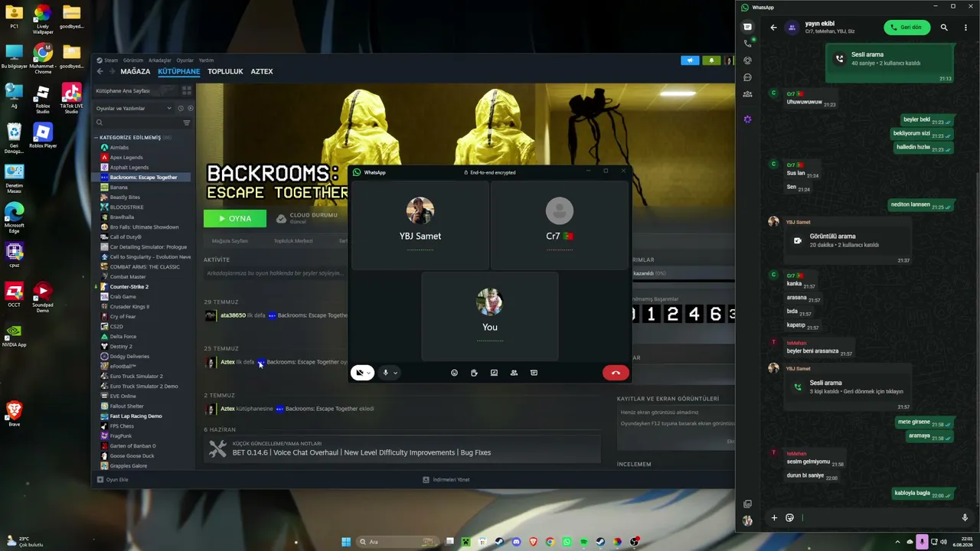Open the Steam menu

tap(110, 60)
